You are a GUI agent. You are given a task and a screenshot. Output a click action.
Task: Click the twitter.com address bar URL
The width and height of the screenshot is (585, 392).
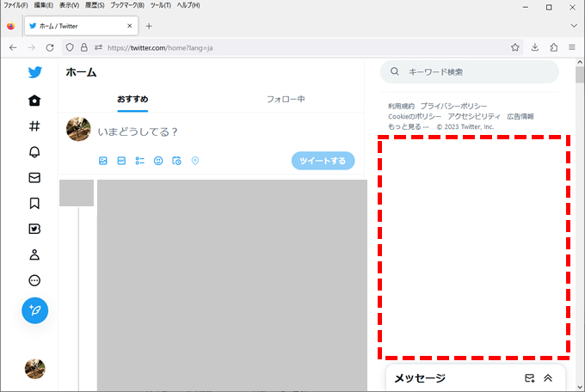coord(160,48)
